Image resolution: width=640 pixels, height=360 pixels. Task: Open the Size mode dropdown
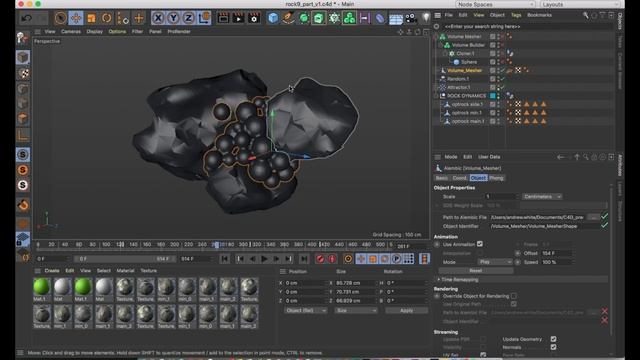(x=356, y=311)
